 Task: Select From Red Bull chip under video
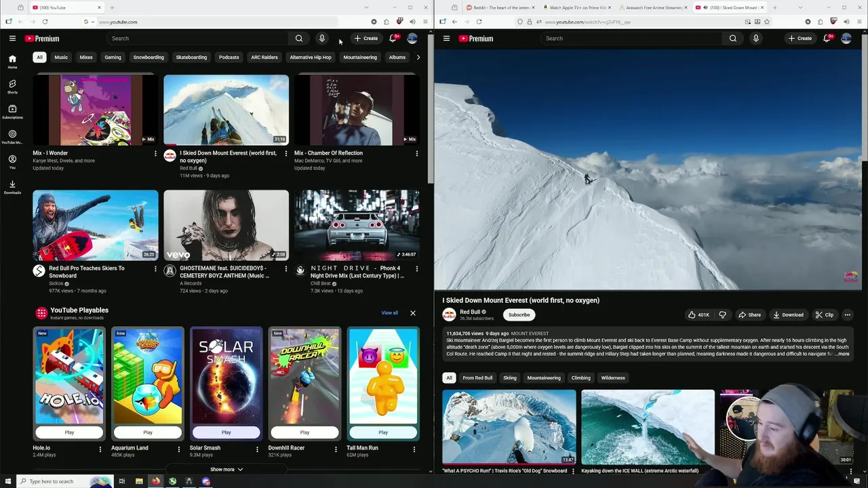coord(477,378)
